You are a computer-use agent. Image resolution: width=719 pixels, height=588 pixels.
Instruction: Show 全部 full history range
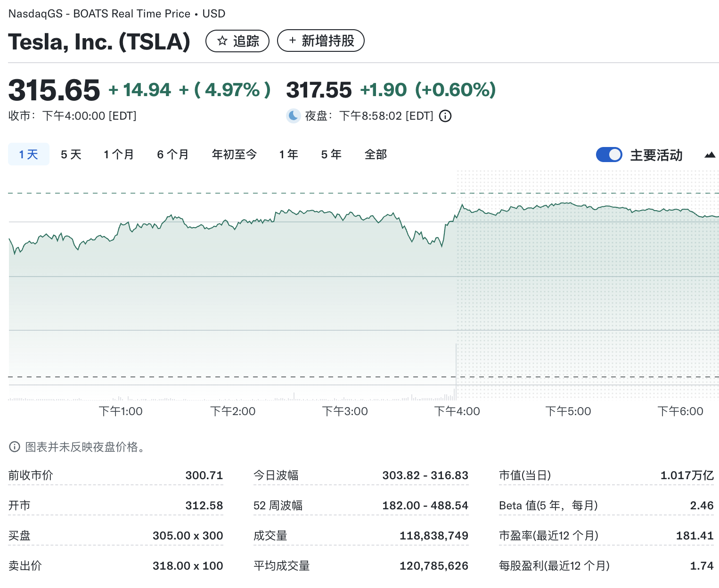pos(376,155)
